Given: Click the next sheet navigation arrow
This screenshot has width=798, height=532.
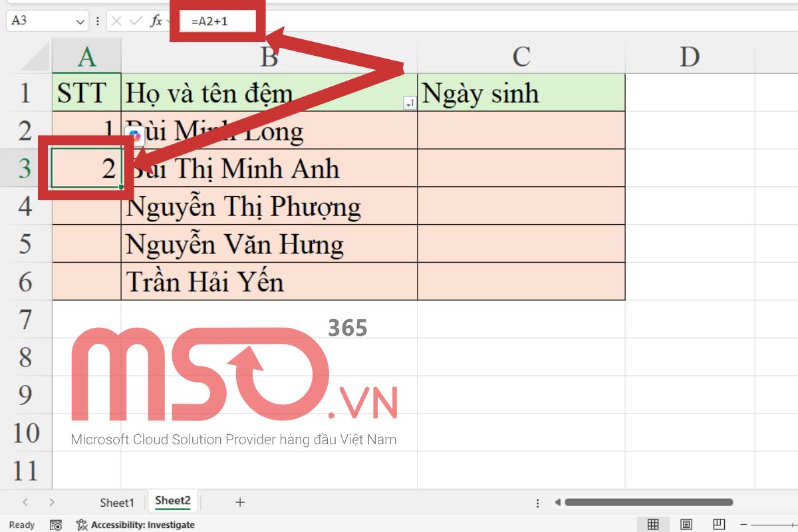Looking at the screenshot, I should tap(52, 503).
